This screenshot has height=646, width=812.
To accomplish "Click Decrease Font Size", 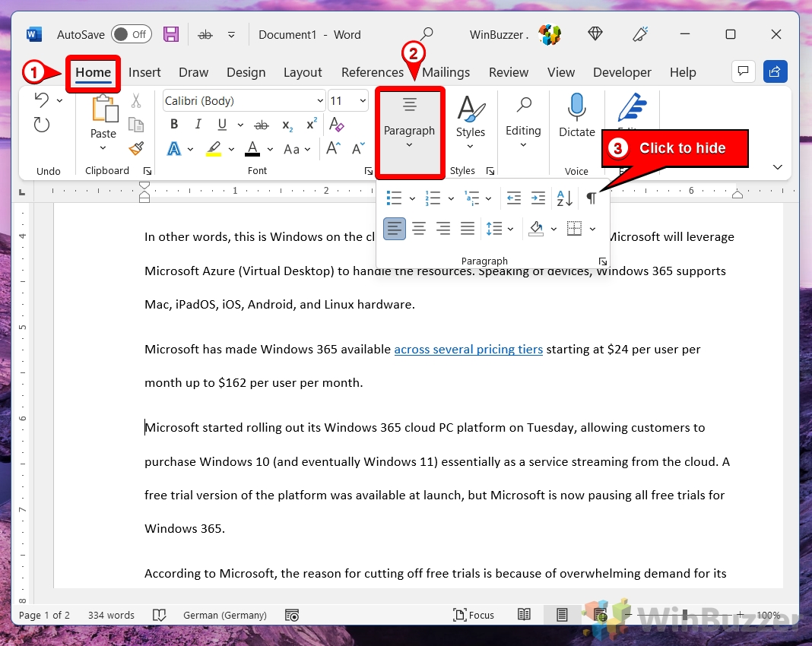I will 358,148.
